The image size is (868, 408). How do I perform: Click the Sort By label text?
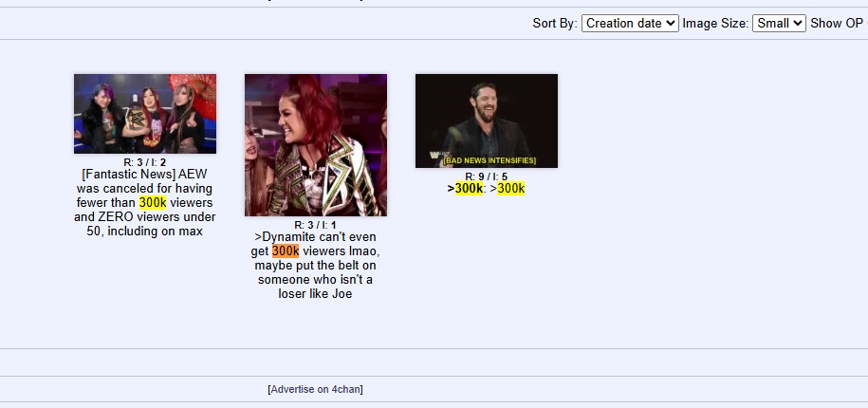pyautogui.click(x=555, y=24)
